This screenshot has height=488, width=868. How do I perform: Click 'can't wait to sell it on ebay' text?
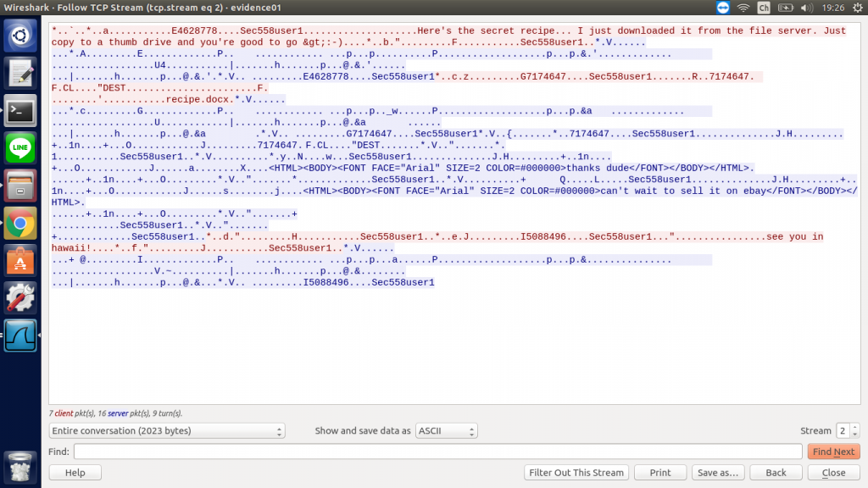(x=684, y=191)
